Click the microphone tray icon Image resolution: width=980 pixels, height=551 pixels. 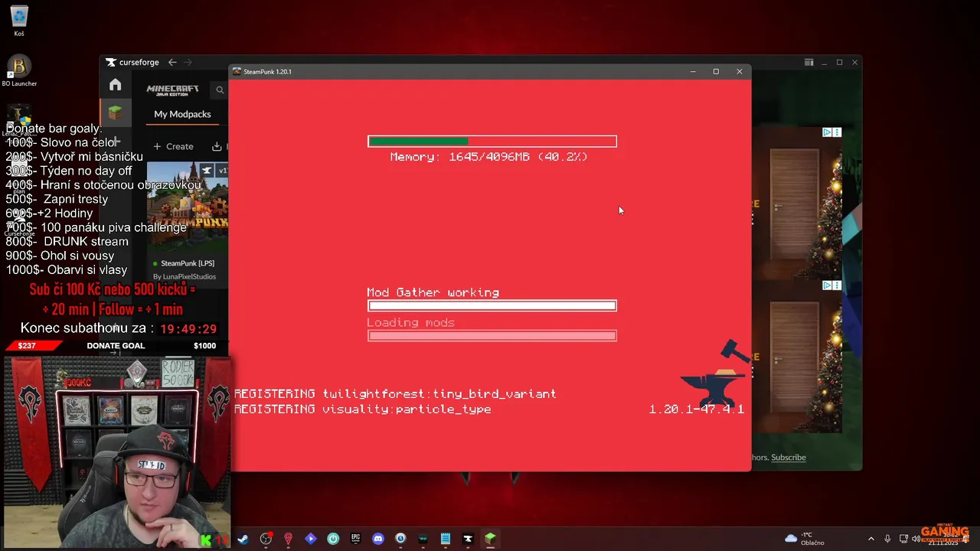[x=887, y=539]
